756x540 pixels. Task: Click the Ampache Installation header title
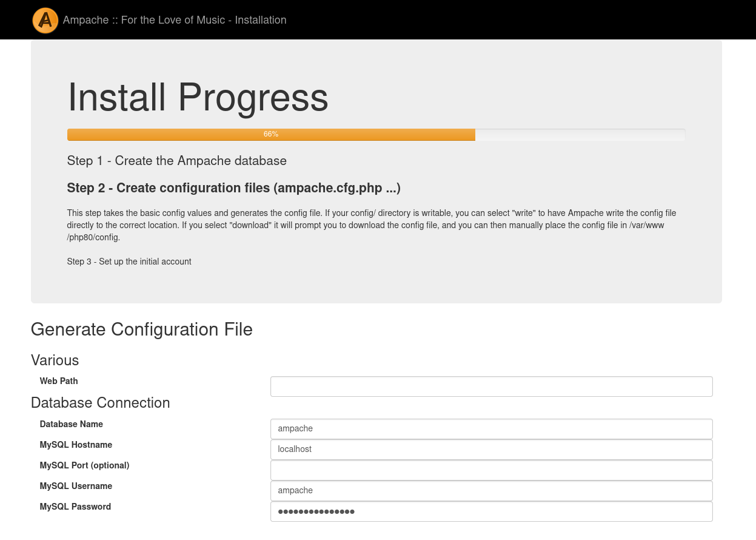(x=175, y=20)
